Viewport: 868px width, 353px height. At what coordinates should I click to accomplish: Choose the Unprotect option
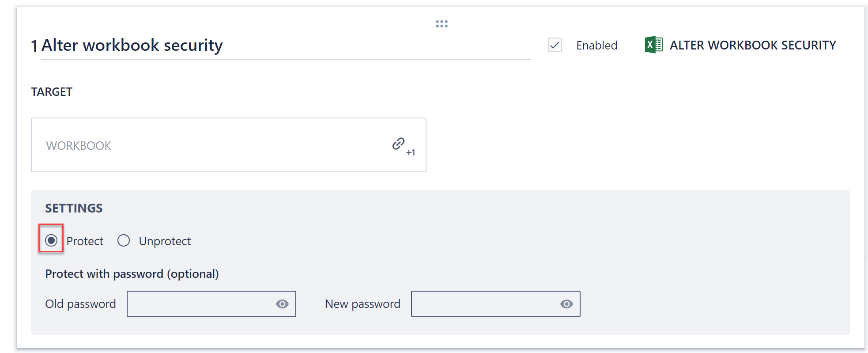tap(124, 240)
